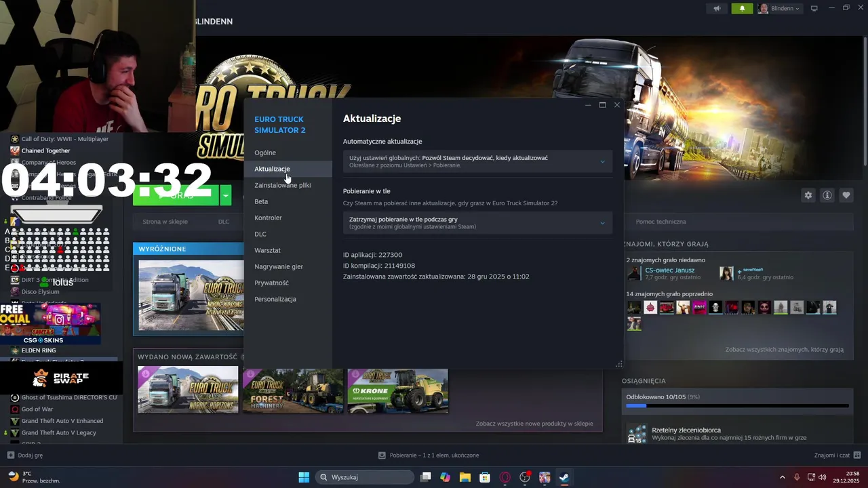Open Strona w sklepie link
The height and width of the screenshot is (488, 868).
[165, 222]
